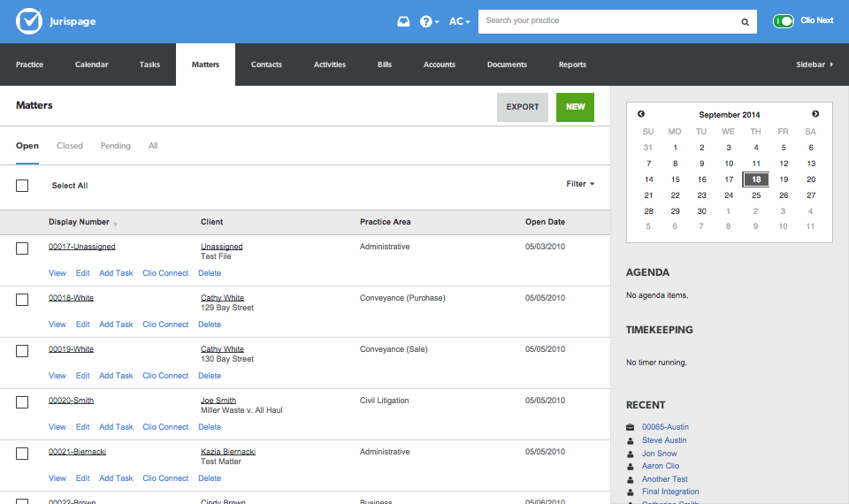849x504 pixels.
Task: Open the Contacts tab
Action: tap(266, 65)
